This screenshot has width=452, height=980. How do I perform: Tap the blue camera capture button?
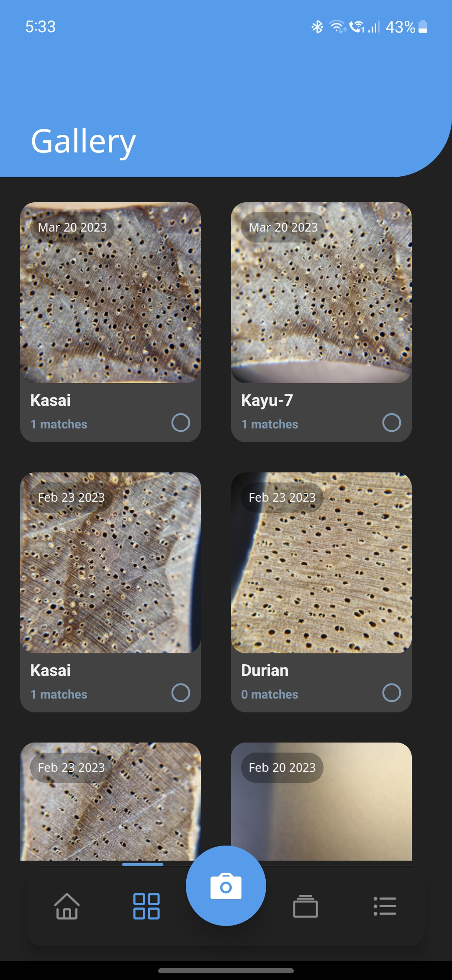(x=226, y=885)
